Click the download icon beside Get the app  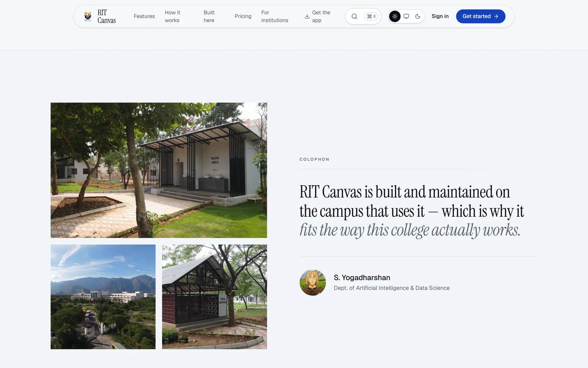[x=307, y=16]
